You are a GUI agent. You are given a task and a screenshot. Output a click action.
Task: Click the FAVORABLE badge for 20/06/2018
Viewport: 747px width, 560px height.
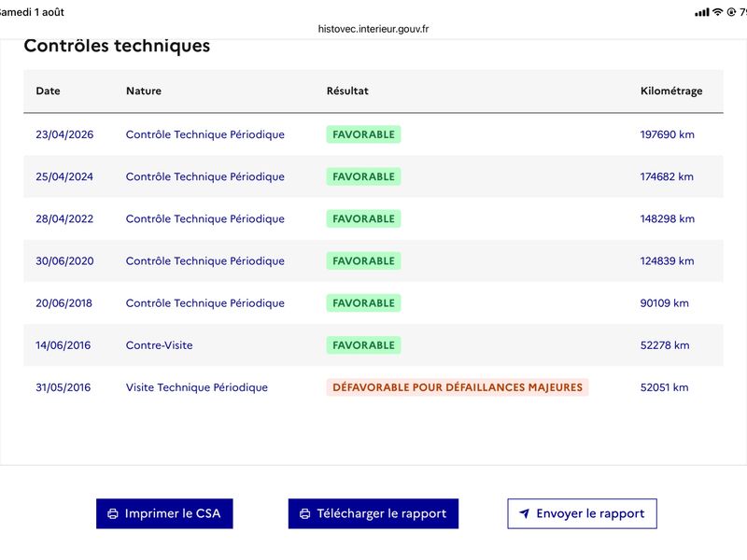pyautogui.click(x=363, y=302)
